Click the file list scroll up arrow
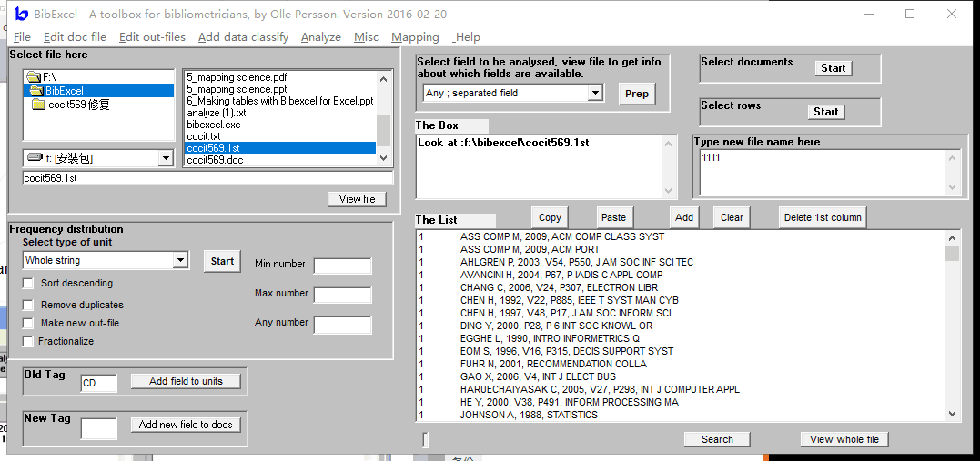The image size is (980, 461). (x=384, y=78)
